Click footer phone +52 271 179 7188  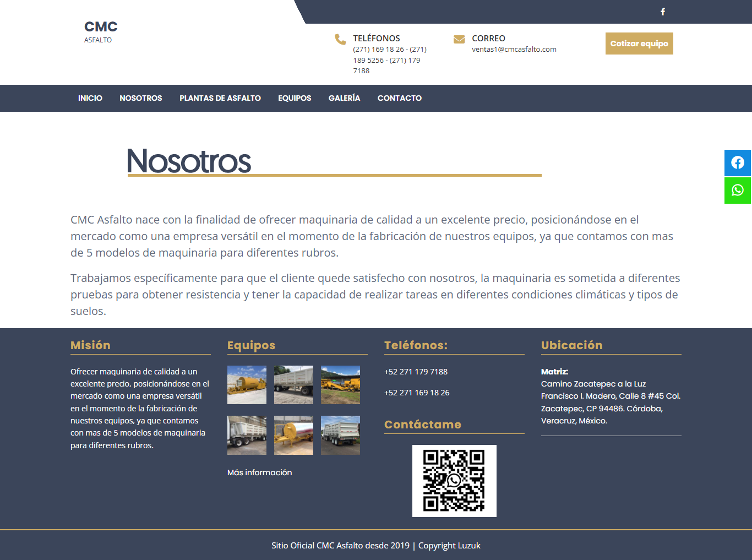click(416, 372)
